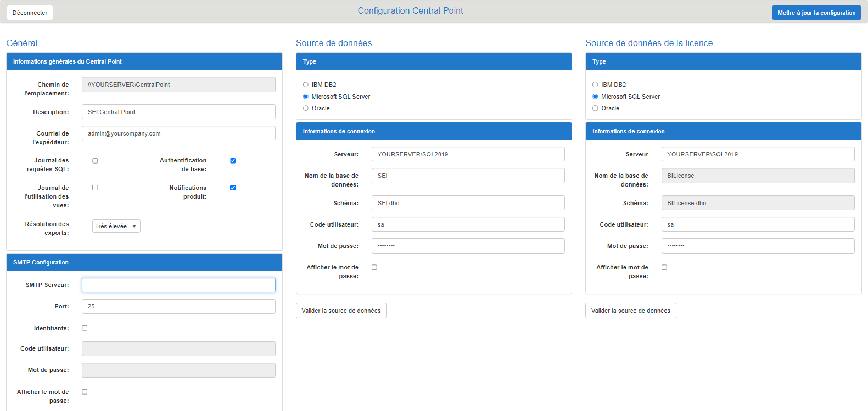Click the SMTP Serveur input field
The height and width of the screenshot is (411, 868).
click(x=178, y=285)
